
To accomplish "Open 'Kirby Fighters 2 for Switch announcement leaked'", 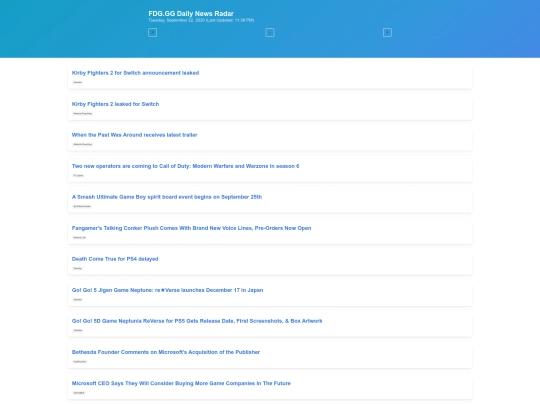I will point(135,73).
